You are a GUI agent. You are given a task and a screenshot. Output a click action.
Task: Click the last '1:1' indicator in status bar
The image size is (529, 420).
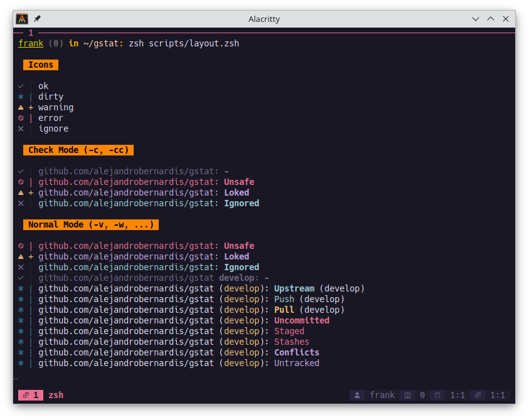pos(498,395)
